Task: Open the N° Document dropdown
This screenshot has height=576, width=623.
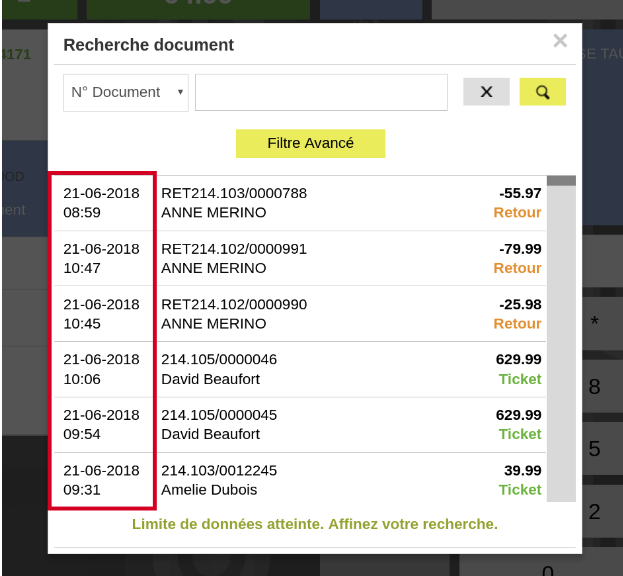Action: click(125, 92)
